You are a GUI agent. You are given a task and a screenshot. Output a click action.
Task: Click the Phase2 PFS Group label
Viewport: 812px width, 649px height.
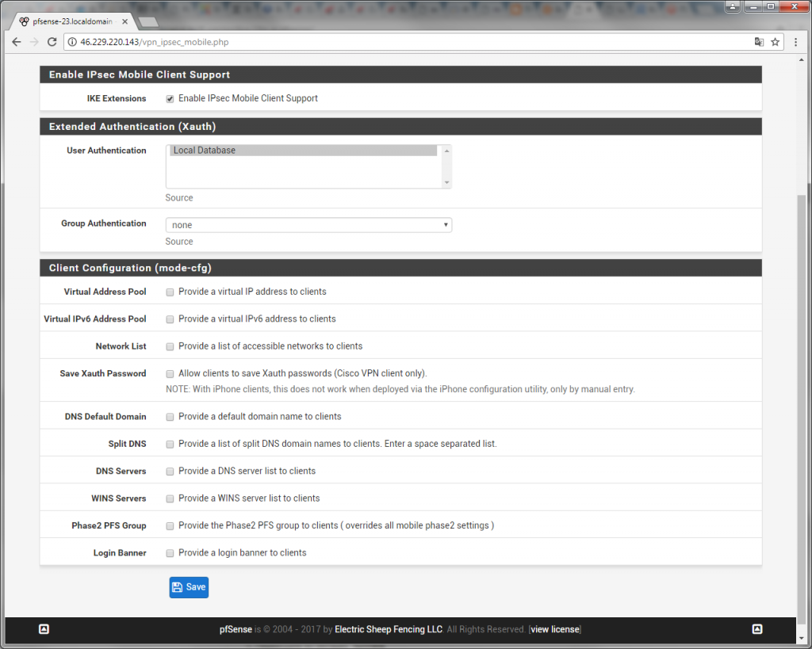point(109,526)
